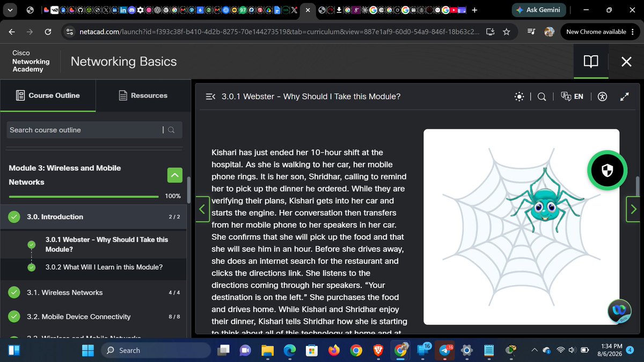Click the green check next to 3.0. Introduction

click(14, 217)
